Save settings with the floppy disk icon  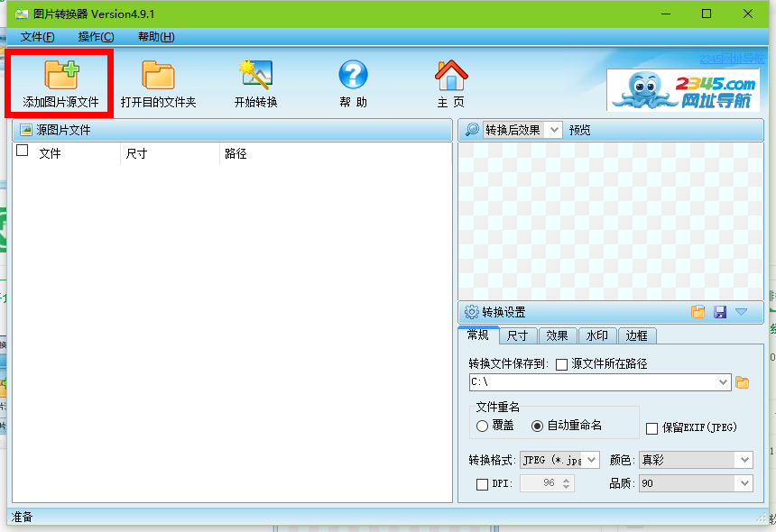(x=720, y=312)
